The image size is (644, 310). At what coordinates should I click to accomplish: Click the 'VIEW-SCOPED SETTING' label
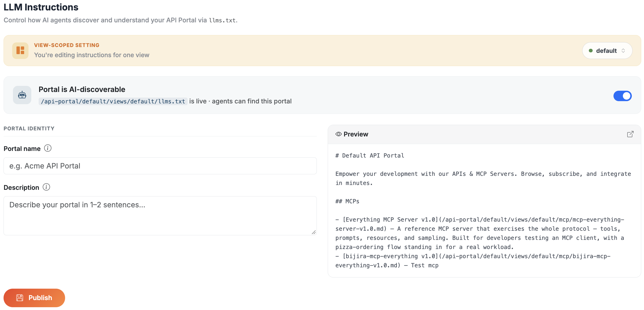point(67,45)
